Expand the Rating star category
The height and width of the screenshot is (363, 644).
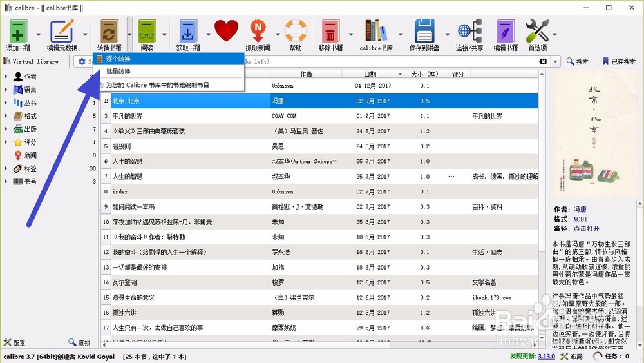[x=6, y=142]
